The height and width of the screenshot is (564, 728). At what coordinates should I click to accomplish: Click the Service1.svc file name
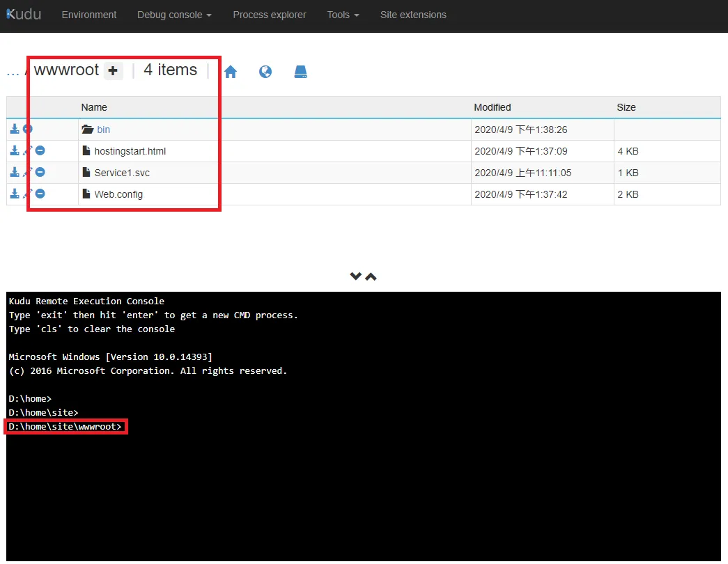coord(122,173)
